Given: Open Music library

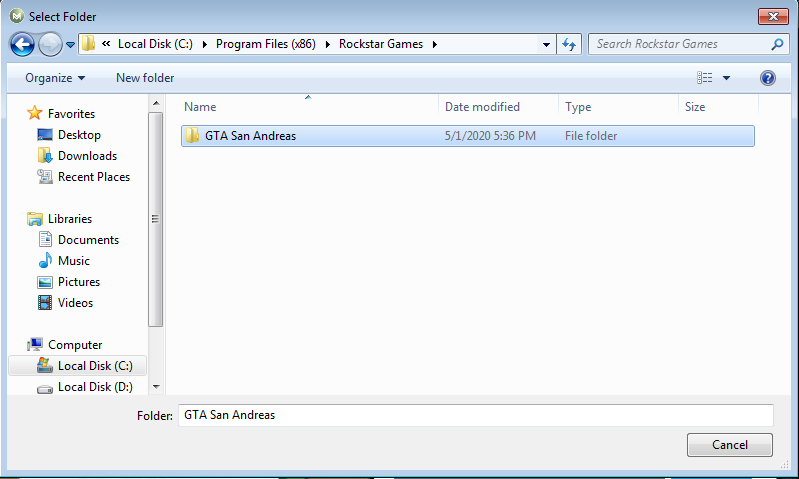Looking at the screenshot, I should coord(74,261).
